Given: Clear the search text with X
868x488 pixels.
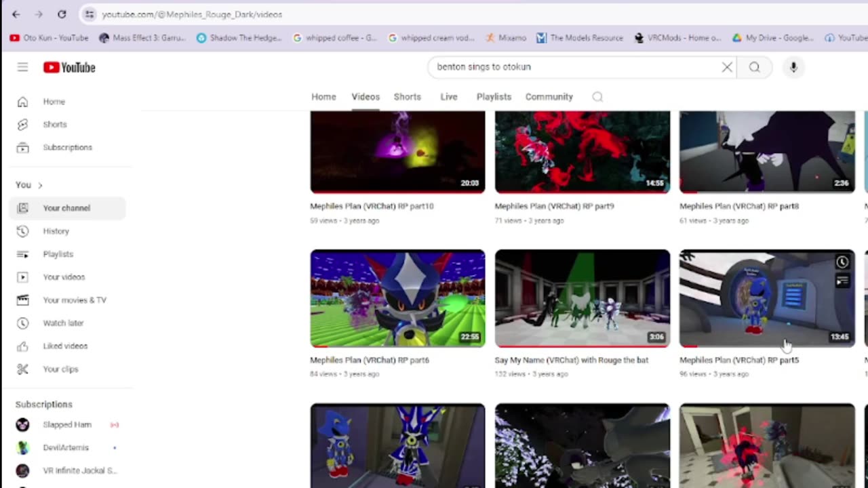Looking at the screenshot, I should 727,67.
